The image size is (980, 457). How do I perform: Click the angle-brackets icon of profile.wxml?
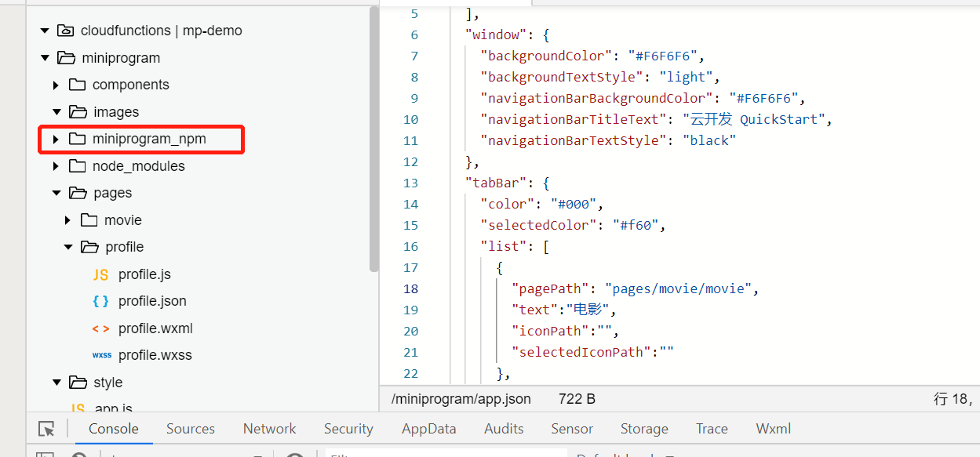100,328
